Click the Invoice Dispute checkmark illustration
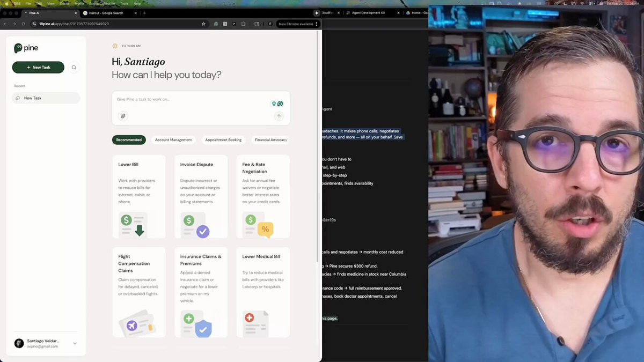The image size is (644, 362). 195,225
